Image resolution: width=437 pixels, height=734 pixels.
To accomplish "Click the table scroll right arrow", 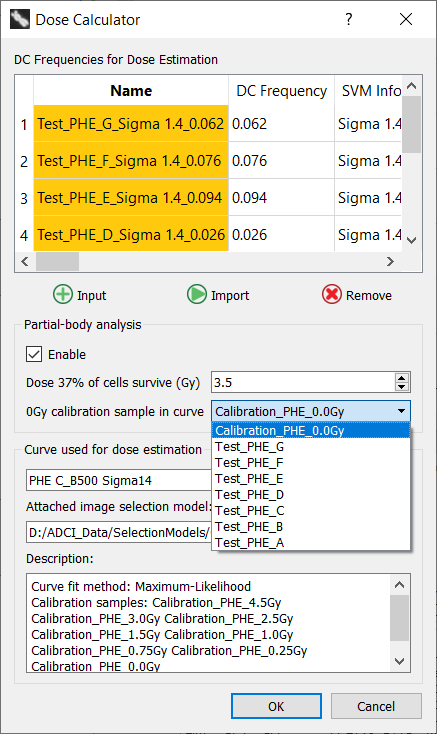I will [390, 261].
